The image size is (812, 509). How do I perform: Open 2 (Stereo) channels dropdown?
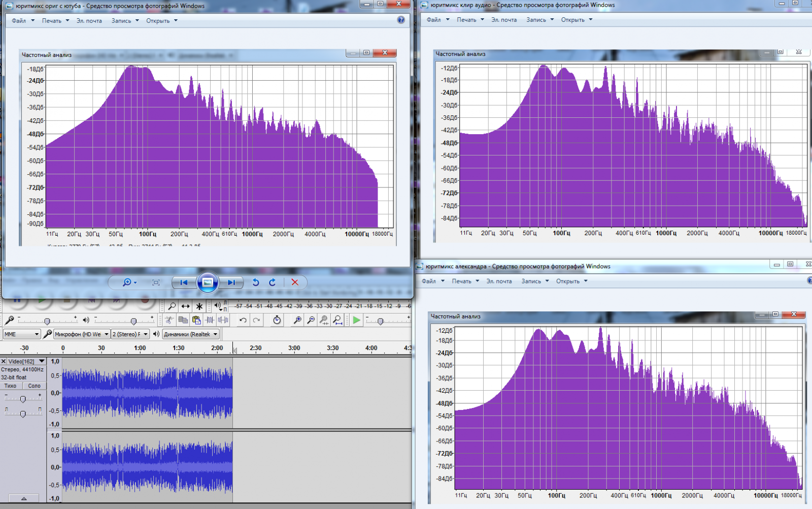tap(130, 334)
